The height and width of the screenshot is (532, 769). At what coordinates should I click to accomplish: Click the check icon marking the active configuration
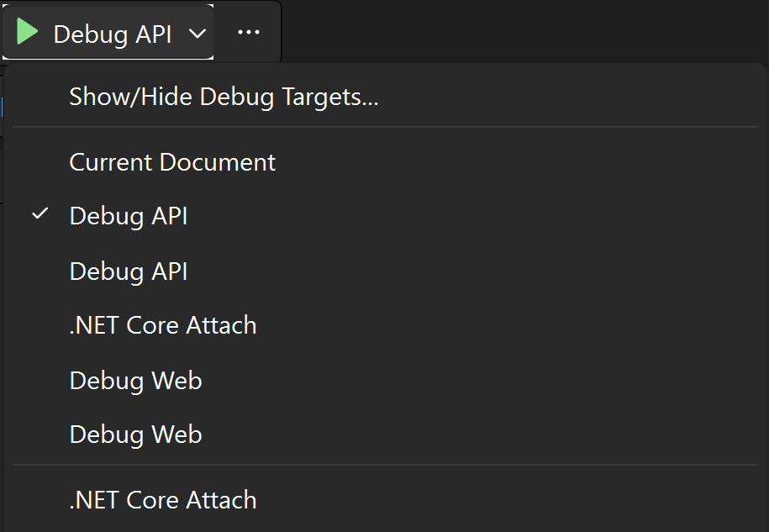tap(39, 215)
